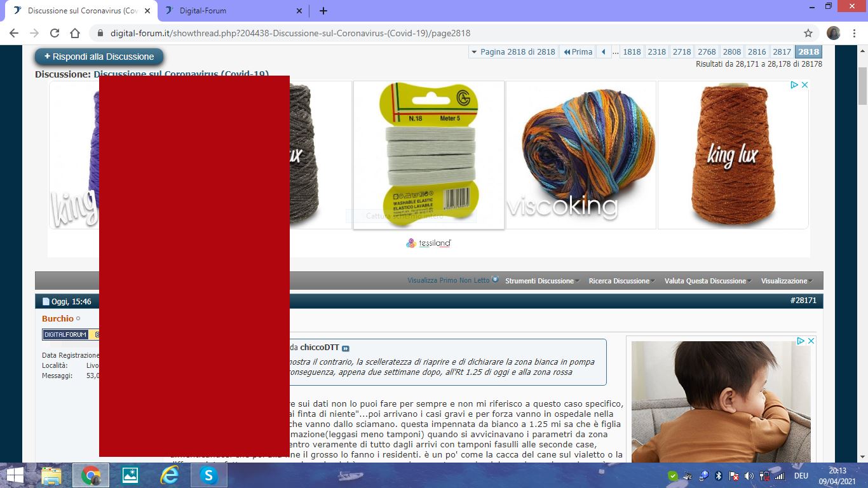868x488 pixels.
Task: Click the baby photo sidebar advertisement
Action: (x=721, y=402)
